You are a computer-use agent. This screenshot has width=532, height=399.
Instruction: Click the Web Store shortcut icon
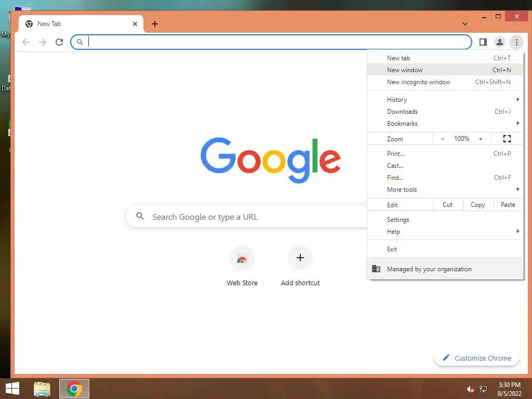pyautogui.click(x=242, y=258)
